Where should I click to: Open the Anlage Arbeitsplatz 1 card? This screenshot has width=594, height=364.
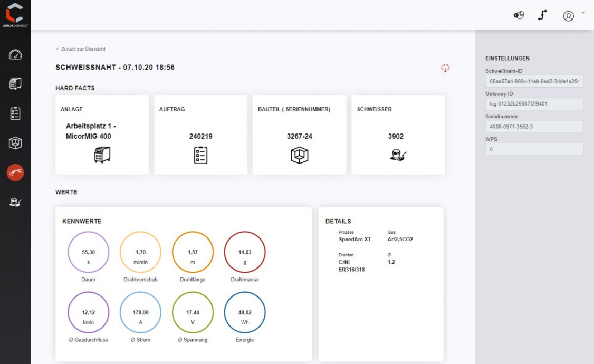(102, 135)
